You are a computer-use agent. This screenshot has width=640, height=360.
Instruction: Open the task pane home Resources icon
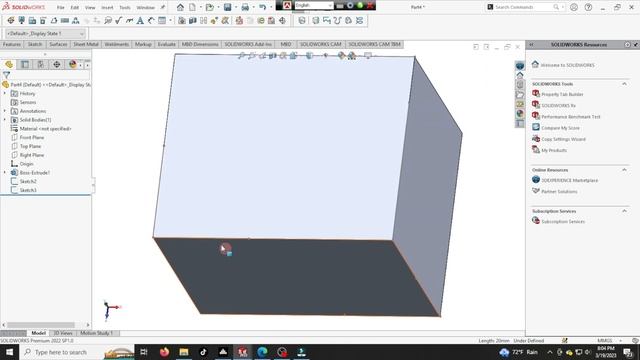520,75
